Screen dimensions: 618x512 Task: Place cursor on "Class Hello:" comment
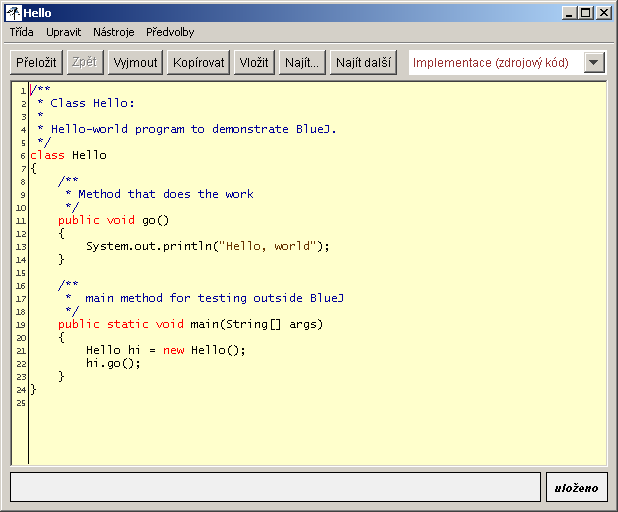[x=92, y=103]
